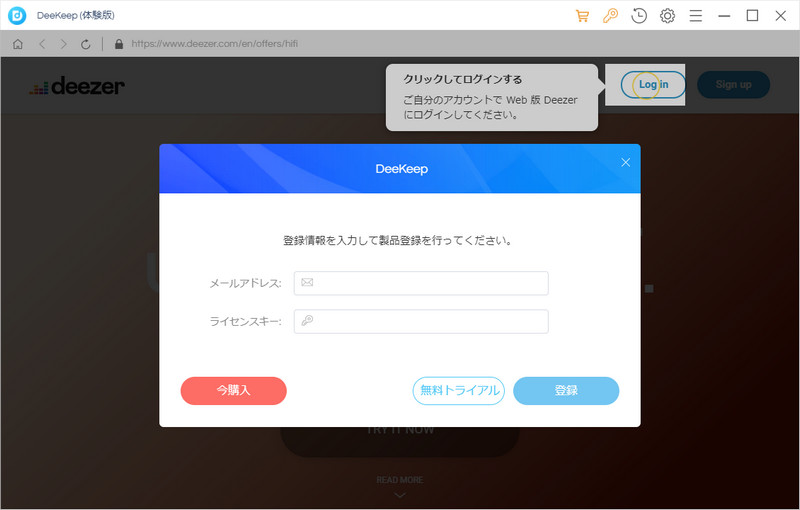Click the ライセンスキー input field

coord(421,321)
